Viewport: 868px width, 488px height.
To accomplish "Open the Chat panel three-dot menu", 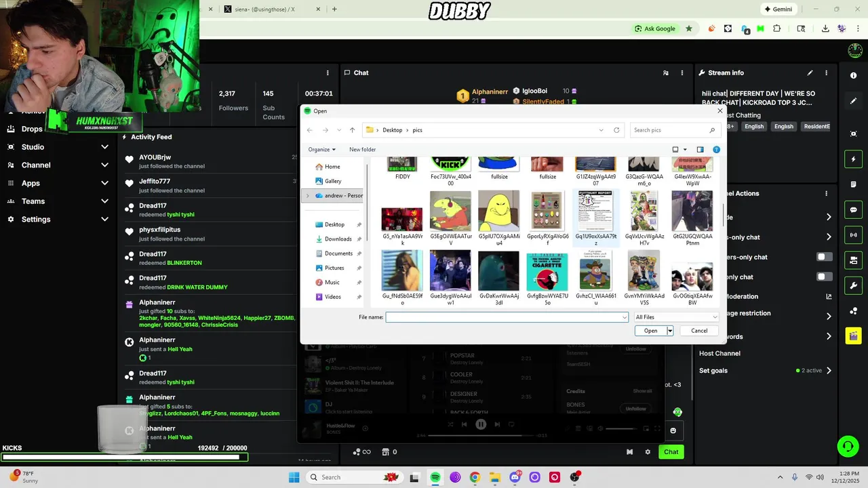I will tap(682, 73).
